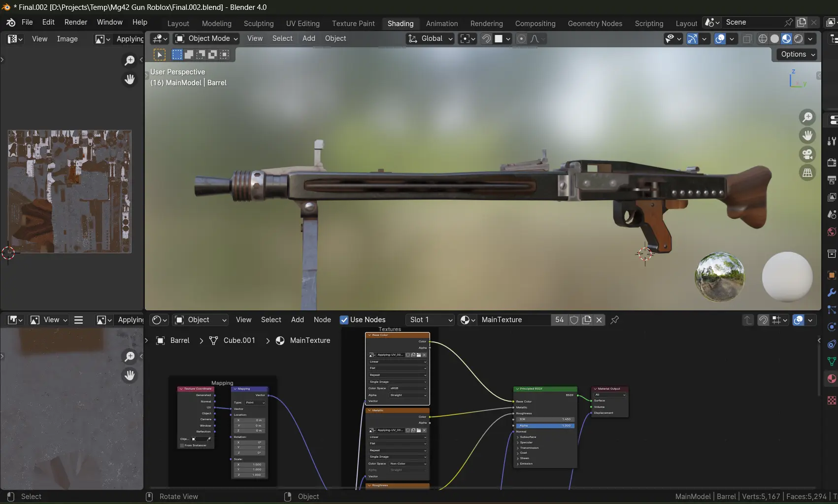
Task: Select material preview shading mode icon
Action: point(787,39)
